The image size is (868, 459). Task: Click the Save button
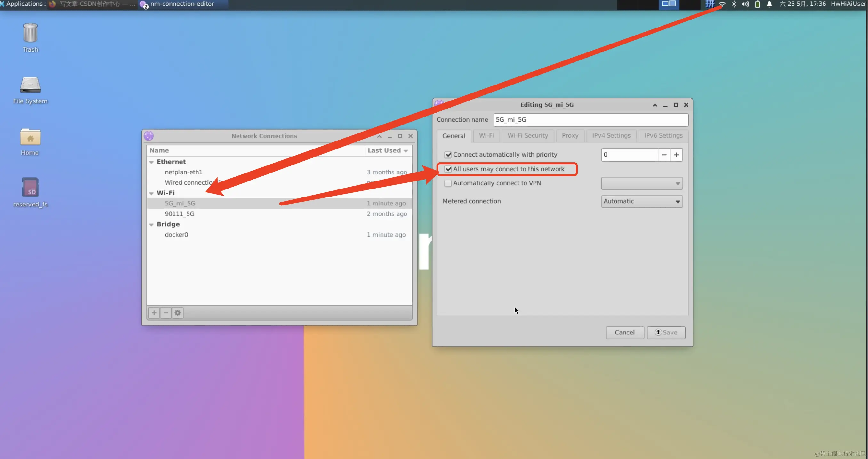pyautogui.click(x=666, y=332)
